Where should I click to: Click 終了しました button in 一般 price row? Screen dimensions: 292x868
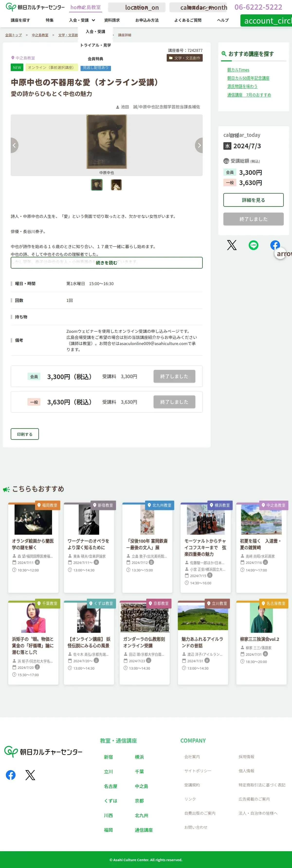pos(174,402)
